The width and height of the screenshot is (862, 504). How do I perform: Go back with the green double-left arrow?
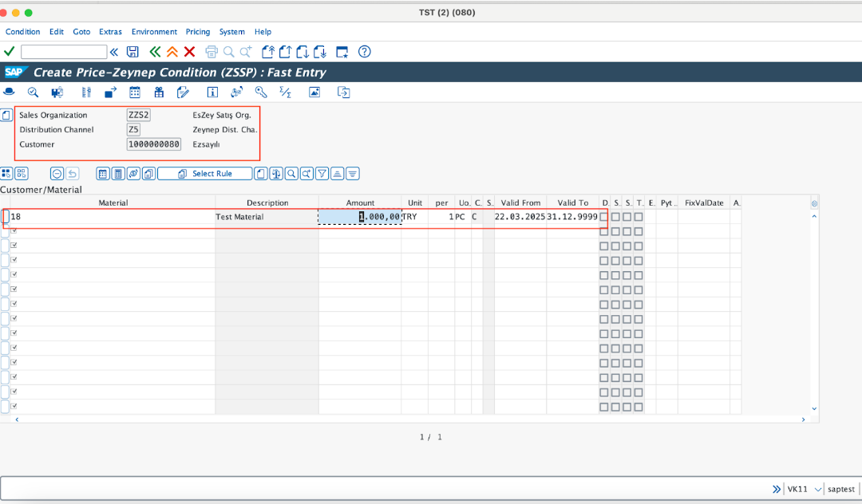click(x=155, y=52)
